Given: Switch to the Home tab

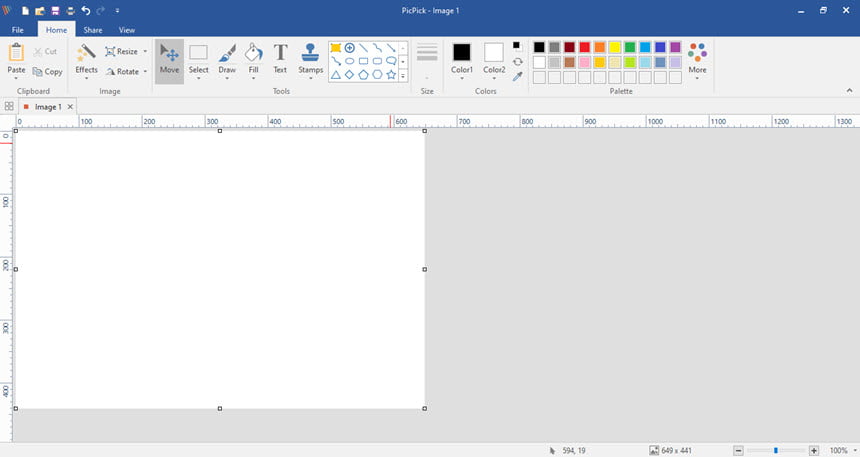Looking at the screenshot, I should tap(56, 30).
